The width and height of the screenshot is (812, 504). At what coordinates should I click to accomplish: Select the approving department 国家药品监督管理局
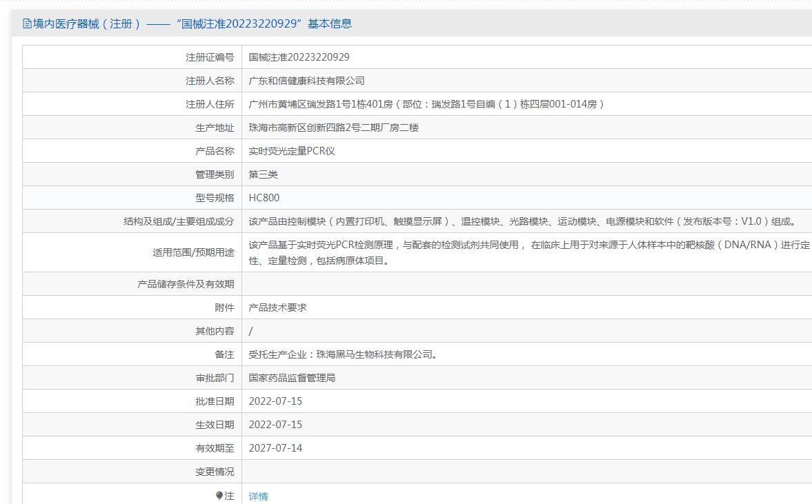pyautogui.click(x=292, y=378)
